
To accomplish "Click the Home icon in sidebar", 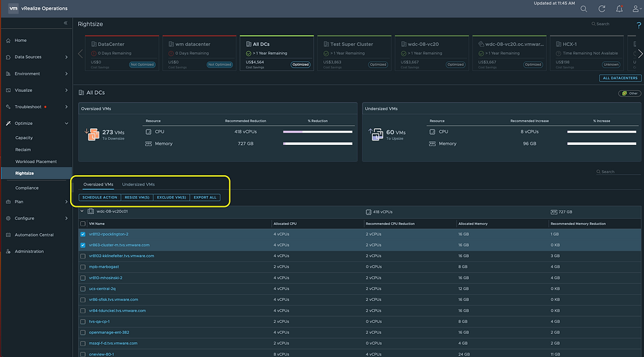I will click(8, 40).
